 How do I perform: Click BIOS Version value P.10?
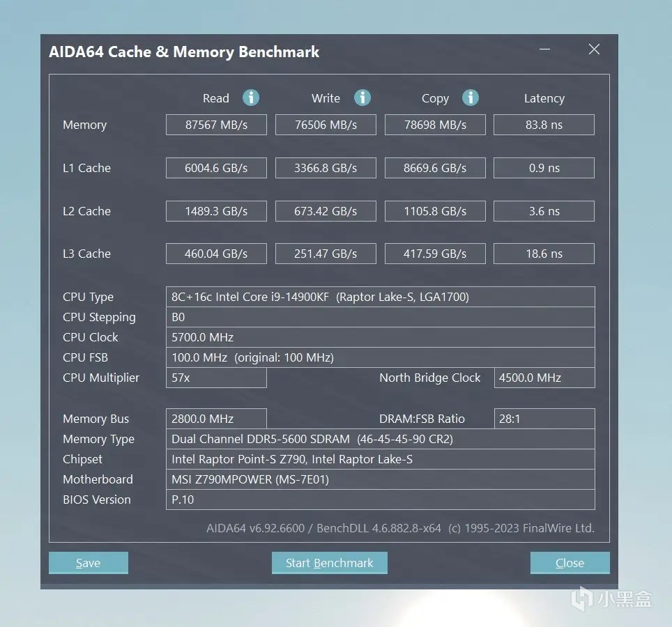(x=380, y=500)
